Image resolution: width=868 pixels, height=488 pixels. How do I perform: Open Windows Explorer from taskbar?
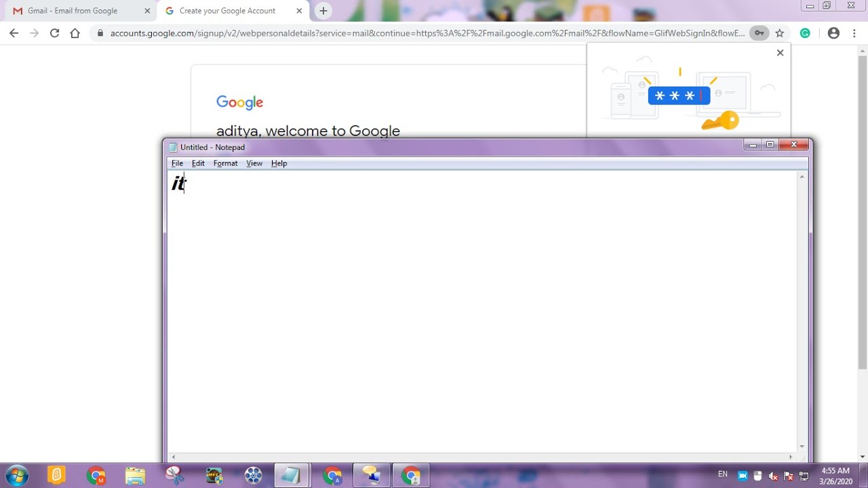pyautogui.click(x=136, y=475)
